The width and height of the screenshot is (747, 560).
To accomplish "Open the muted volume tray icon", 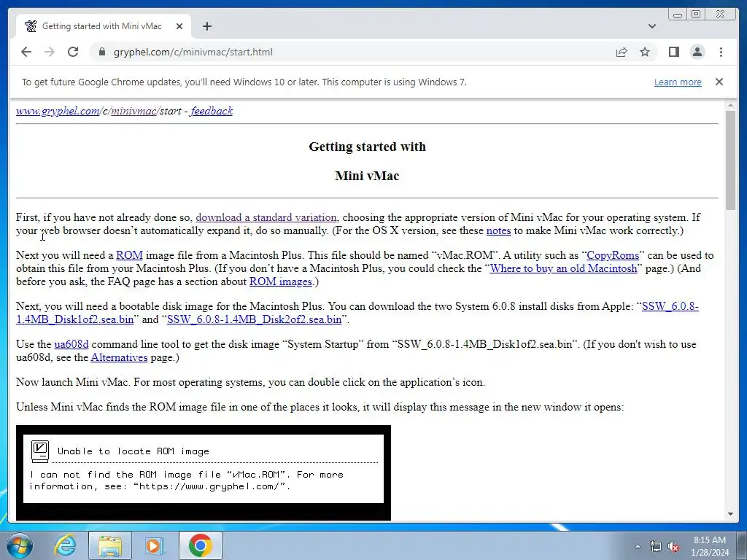I will coord(673,546).
